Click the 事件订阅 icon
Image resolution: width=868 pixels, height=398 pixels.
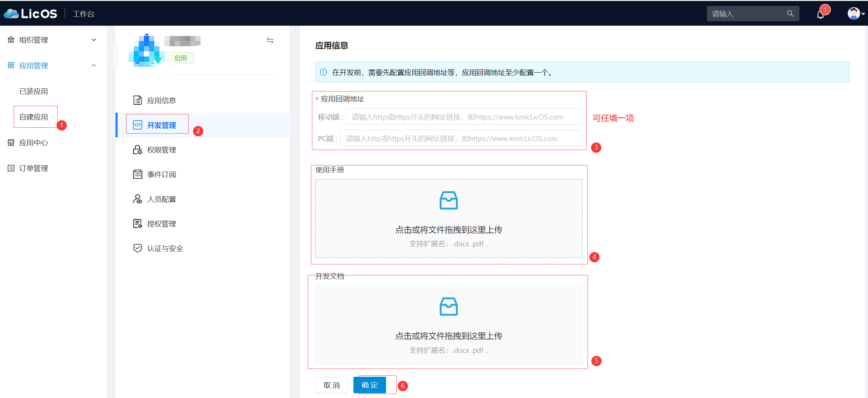(x=137, y=174)
